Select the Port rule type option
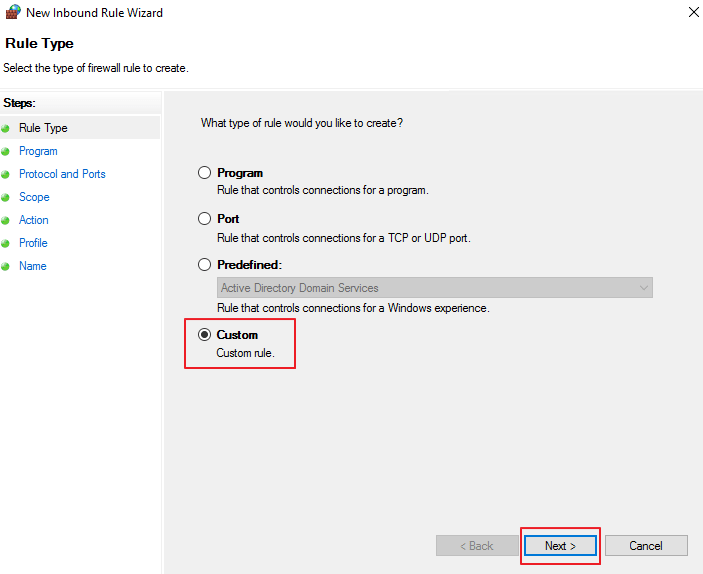Screen dimensions: 703x574 tap(204, 218)
